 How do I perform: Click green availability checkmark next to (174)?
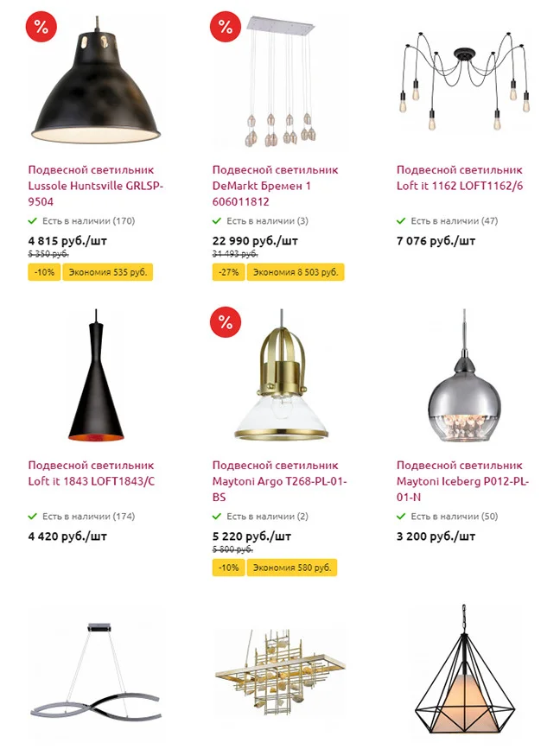point(33,517)
